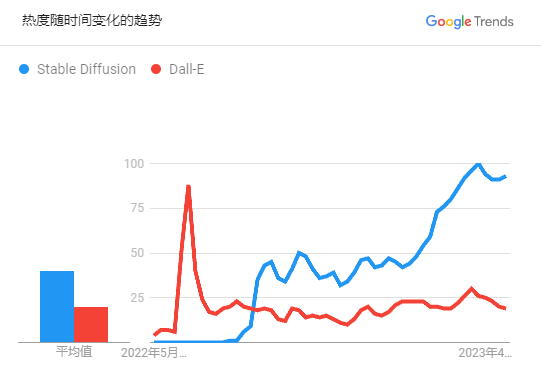
Task: Click the 25 y-axis label
Action: (137, 297)
